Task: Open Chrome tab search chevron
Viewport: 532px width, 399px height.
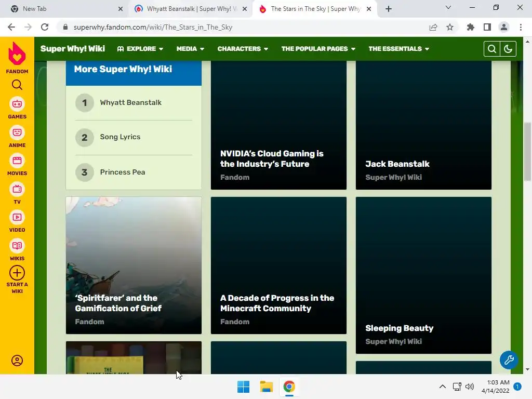Action: pyautogui.click(x=448, y=7)
